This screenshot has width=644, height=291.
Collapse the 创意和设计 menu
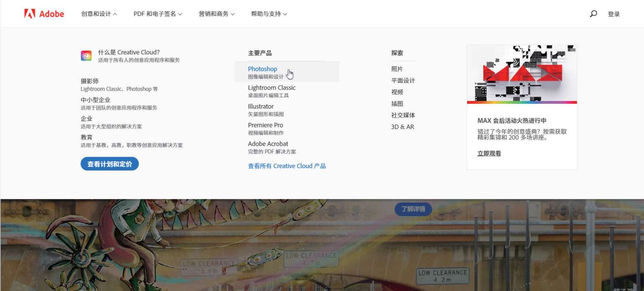[99, 14]
